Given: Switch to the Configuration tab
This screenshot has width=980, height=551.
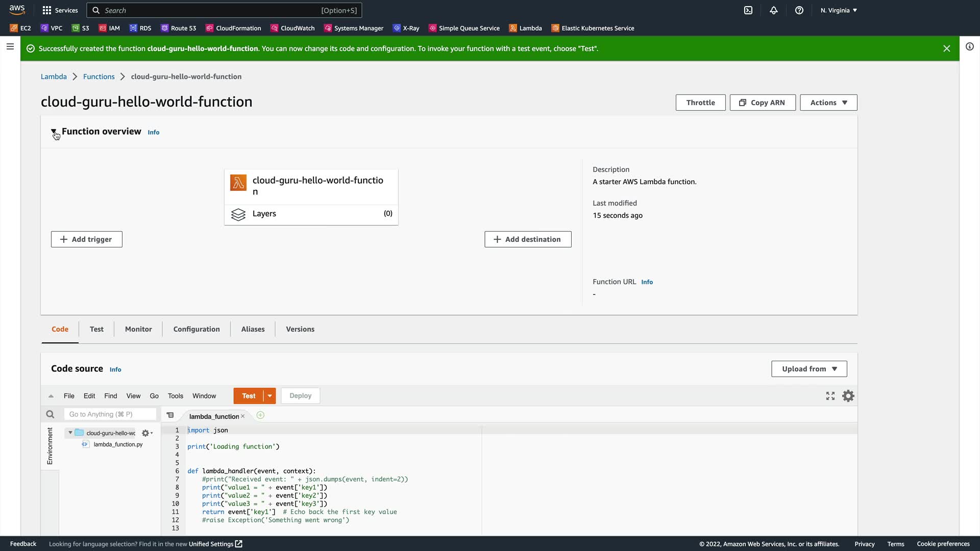Looking at the screenshot, I should point(197,329).
